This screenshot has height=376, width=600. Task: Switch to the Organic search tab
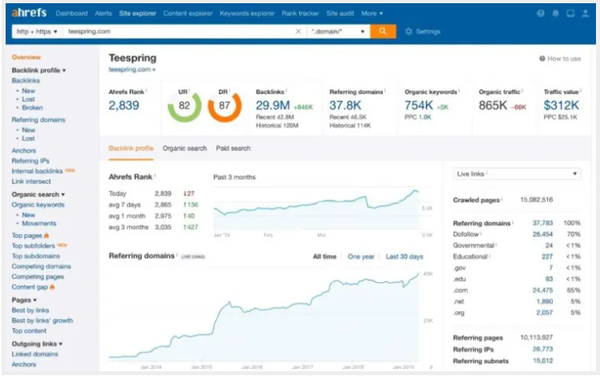pyautogui.click(x=184, y=148)
